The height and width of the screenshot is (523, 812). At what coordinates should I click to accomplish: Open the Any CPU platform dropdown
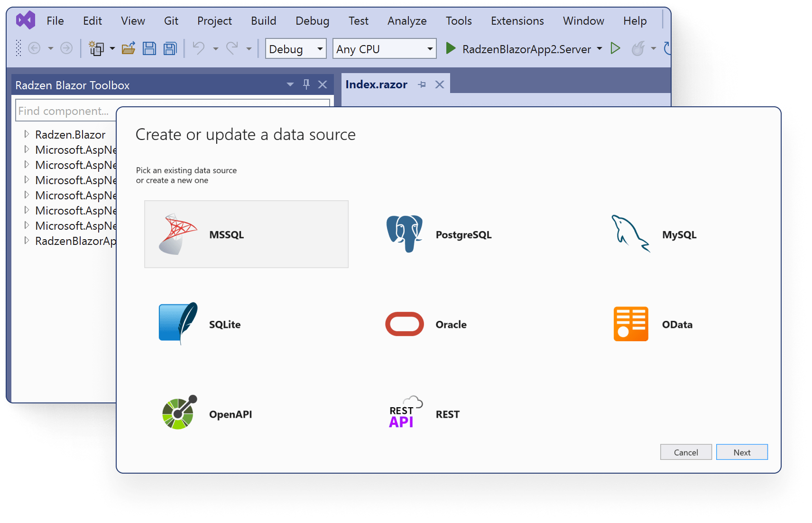[384, 49]
